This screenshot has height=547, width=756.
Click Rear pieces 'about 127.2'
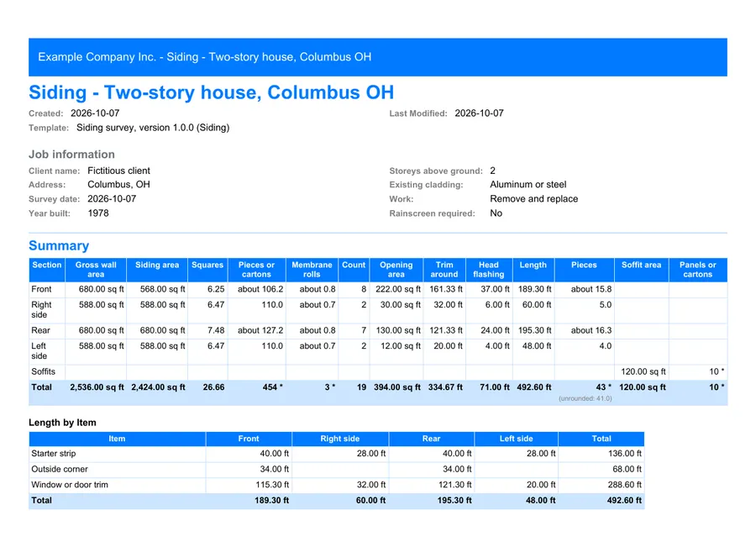tap(260, 330)
